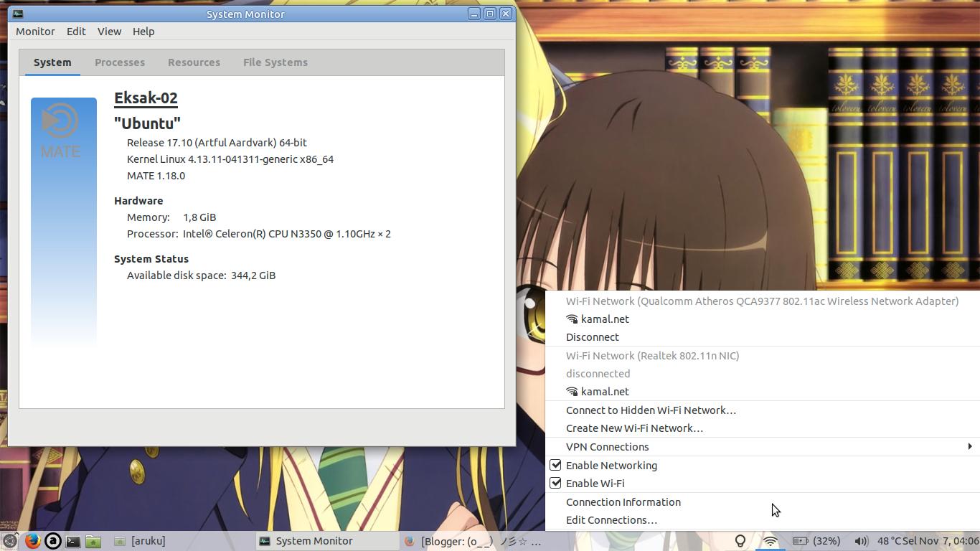Expand the VPN Connections submenu arrow
The height and width of the screenshot is (551, 980).
point(970,446)
